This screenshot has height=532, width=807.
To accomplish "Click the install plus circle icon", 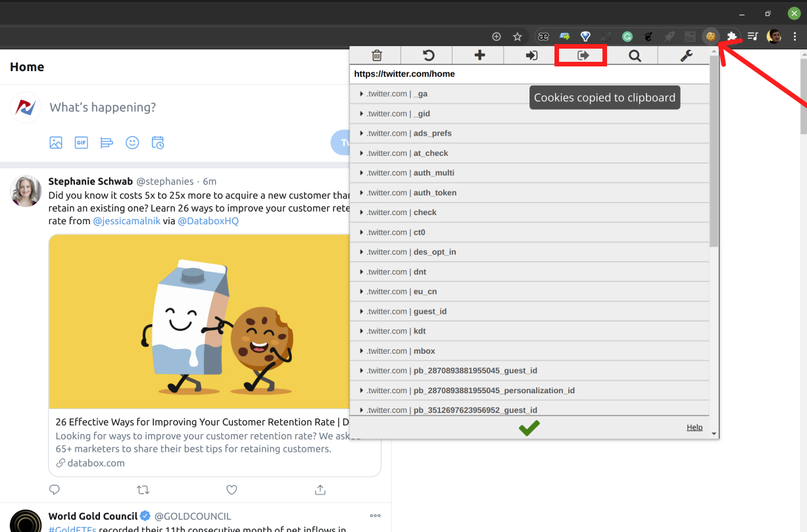I will pyautogui.click(x=497, y=37).
